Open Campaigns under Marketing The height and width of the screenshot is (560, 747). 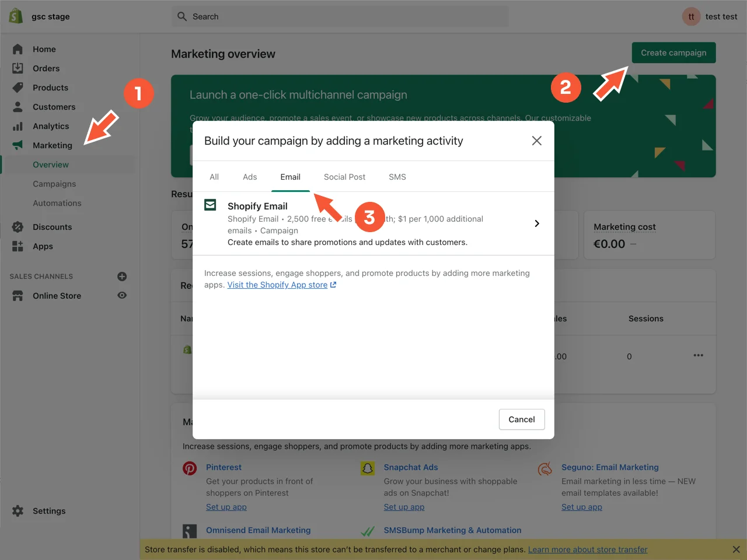click(54, 184)
